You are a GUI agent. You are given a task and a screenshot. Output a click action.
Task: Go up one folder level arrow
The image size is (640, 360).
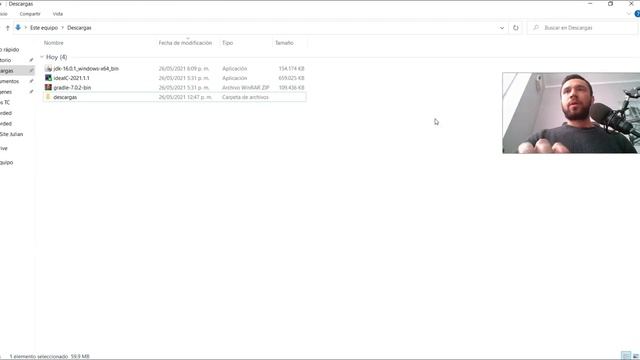point(7,28)
